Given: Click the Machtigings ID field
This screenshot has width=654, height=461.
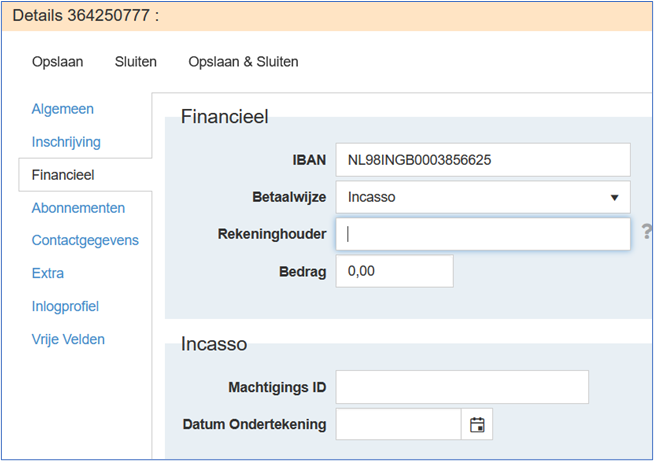Looking at the screenshot, I should [x=462, y=387].
